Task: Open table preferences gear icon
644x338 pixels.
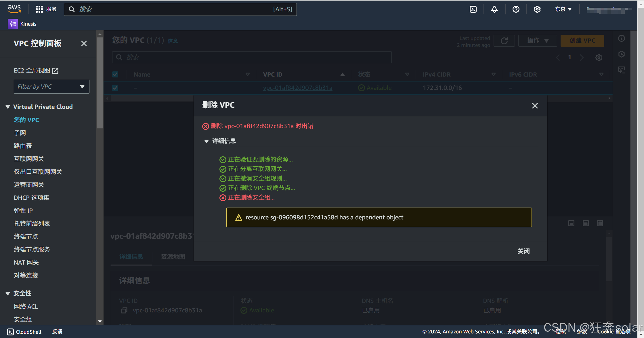Action: pyautogui.click(x=599, y=58)
